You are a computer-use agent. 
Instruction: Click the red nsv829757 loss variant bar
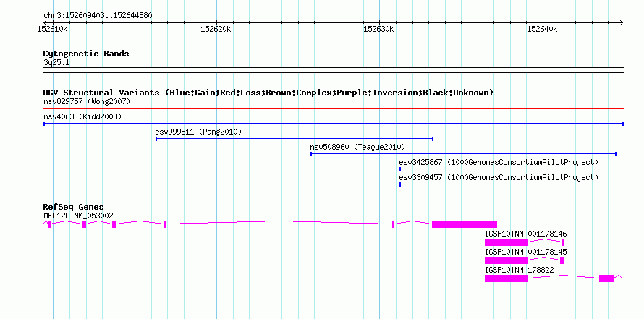(x=334, y=109)
